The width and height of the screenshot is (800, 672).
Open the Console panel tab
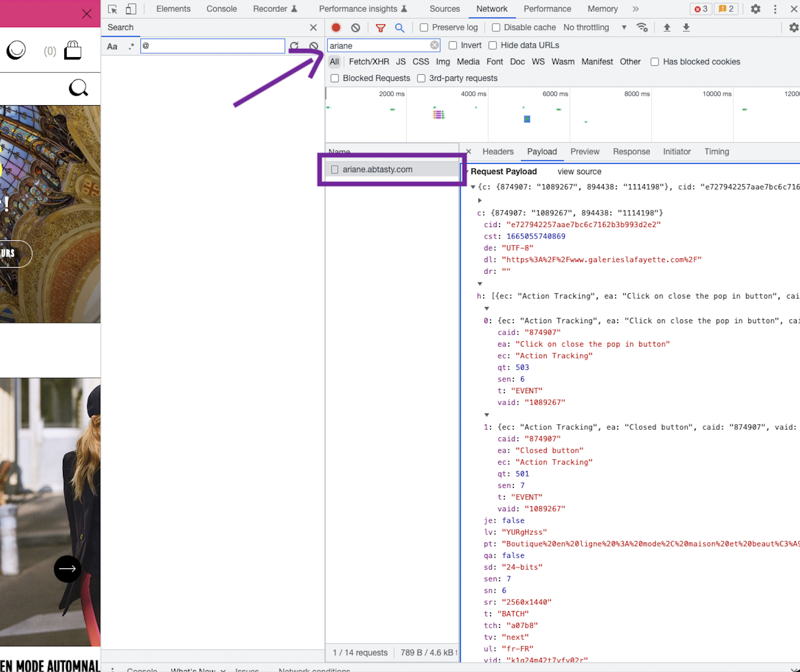click(221, 9)
